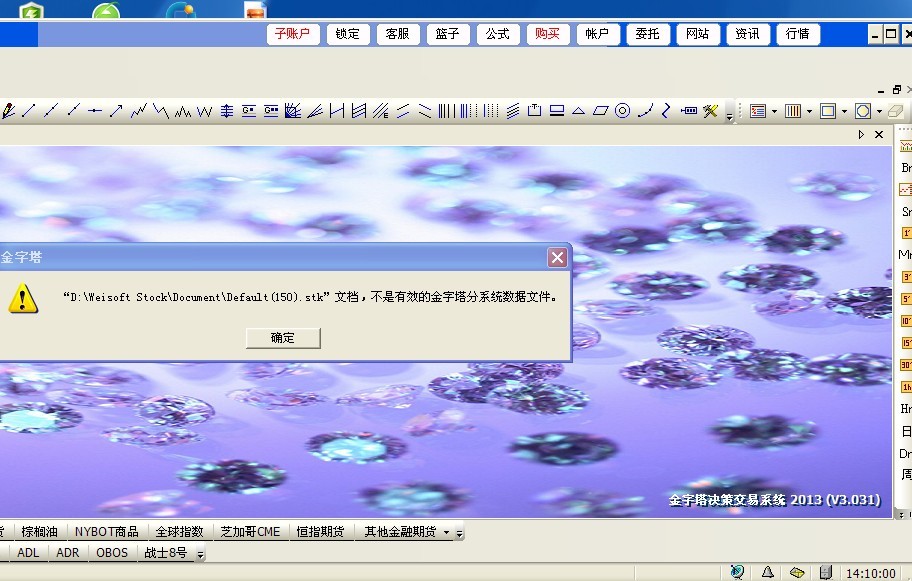Switch to the 棕榈油 tab

coord(40,532)
